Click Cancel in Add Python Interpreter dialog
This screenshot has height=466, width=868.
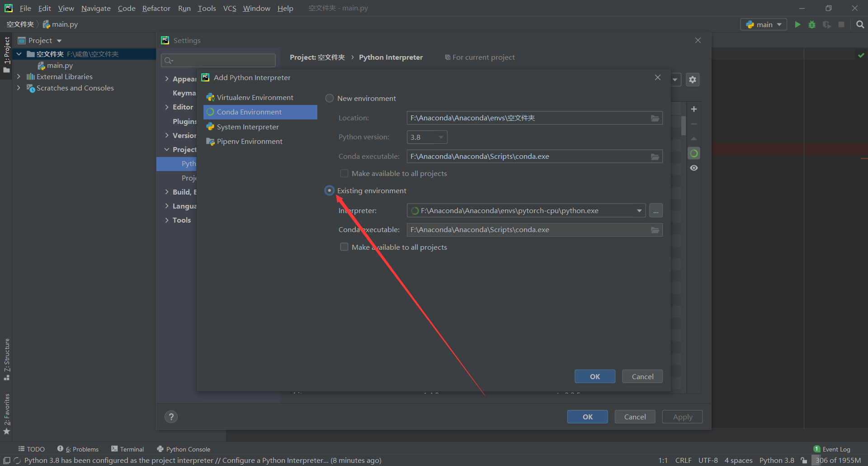click(x=642, y=376)
